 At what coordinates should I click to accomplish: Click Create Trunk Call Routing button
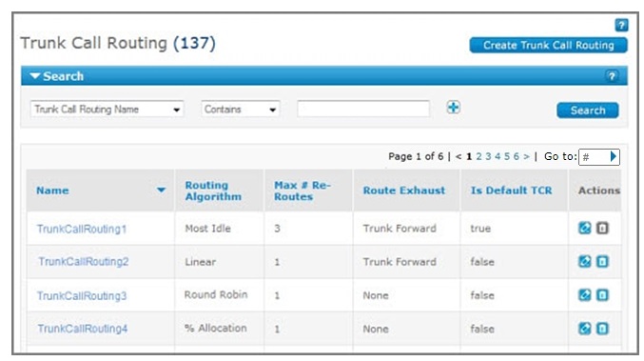click(548, 45)
